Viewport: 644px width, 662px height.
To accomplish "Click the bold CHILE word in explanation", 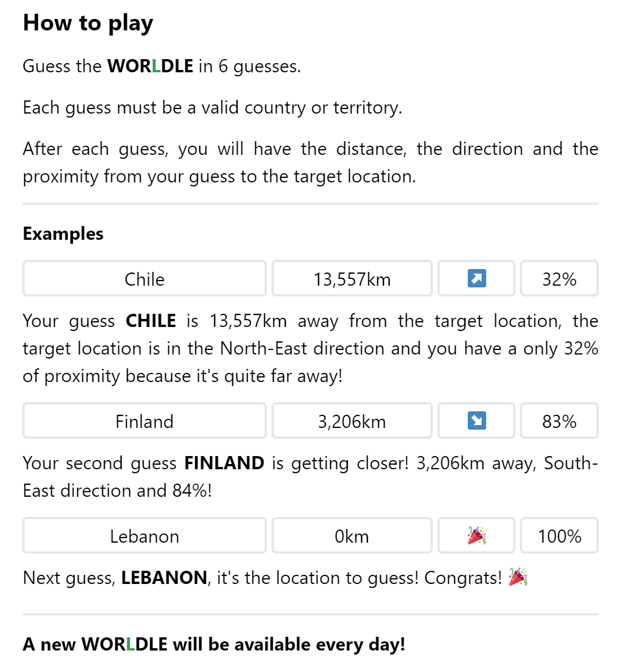I will point(151,321).
